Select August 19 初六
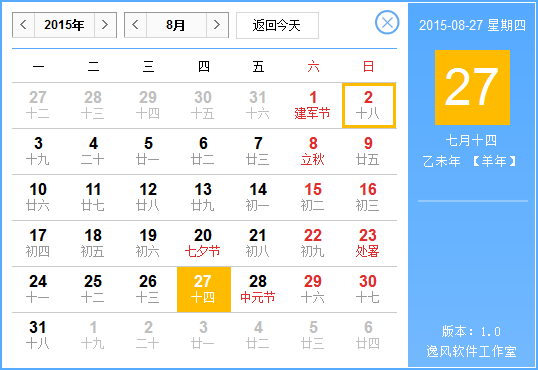 [x=148, y=243]
